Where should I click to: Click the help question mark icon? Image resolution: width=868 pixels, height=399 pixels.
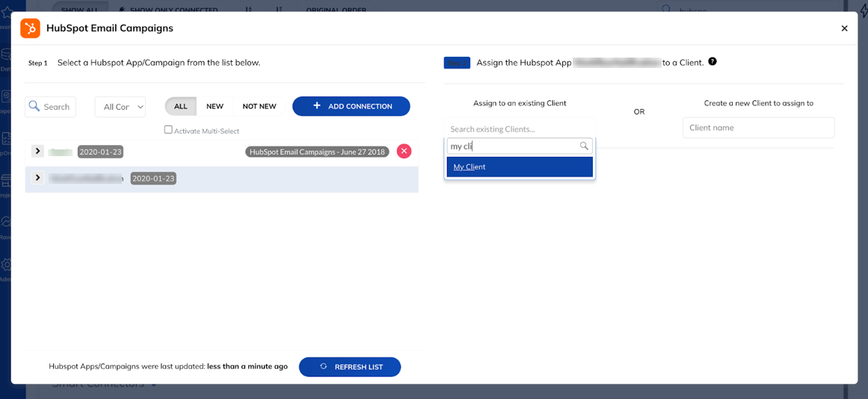(x=712, y=62)
